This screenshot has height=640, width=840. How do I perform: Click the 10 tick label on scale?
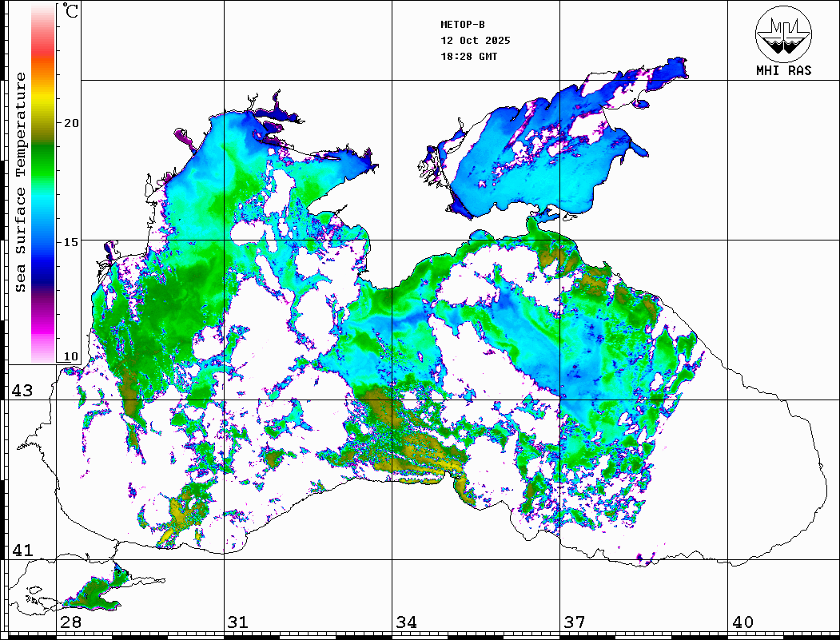(x=71, y=356)
